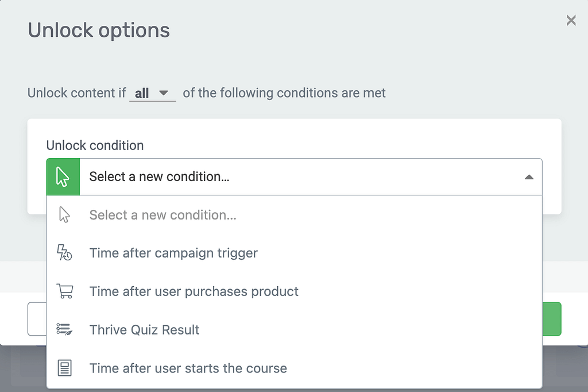Click the lightning clock campaign trigger icon
The height and width of the screenshot is (392, 588).
pos(64,253)
